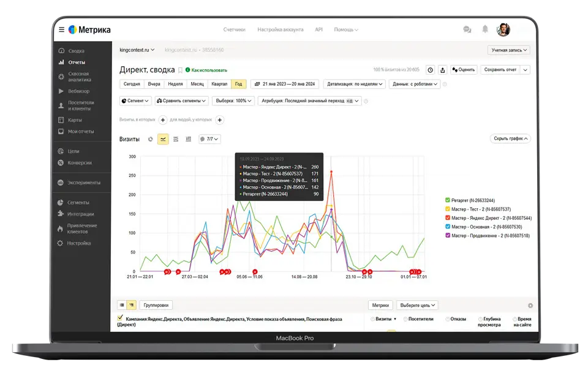Click the Скрыть график button

[510, 139]
